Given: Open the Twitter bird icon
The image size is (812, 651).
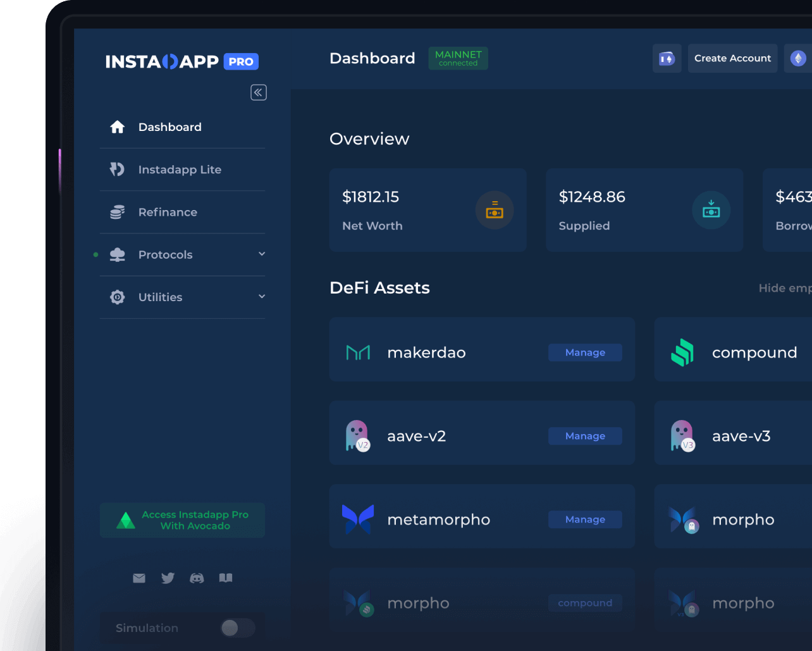Looking at the screenshot, I should [x=168, y=578].
